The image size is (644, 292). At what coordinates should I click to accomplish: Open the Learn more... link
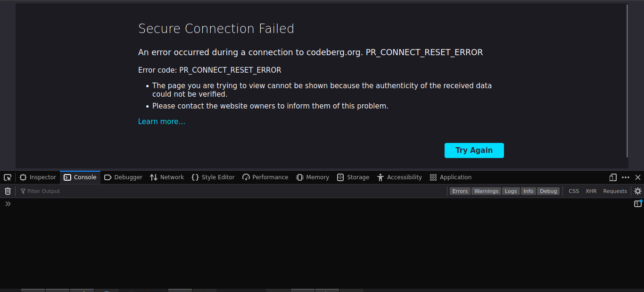click(x=162, y=121)
